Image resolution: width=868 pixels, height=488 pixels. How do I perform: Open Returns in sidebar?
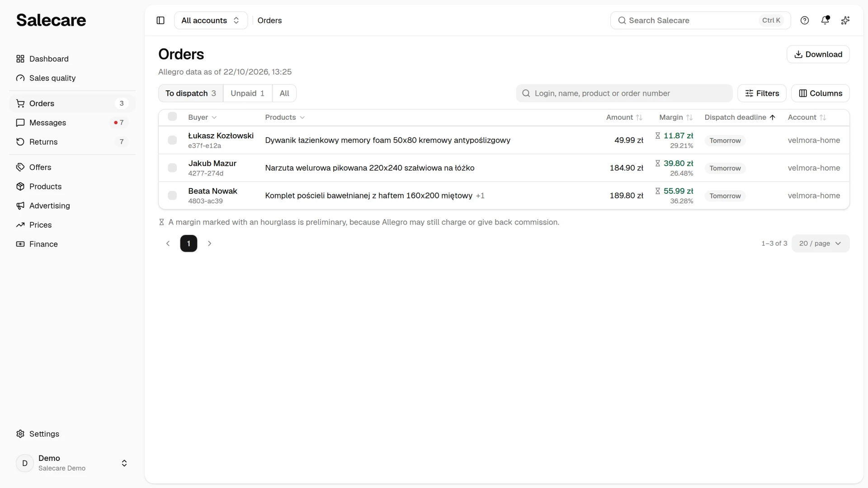(x=72, y=142)
